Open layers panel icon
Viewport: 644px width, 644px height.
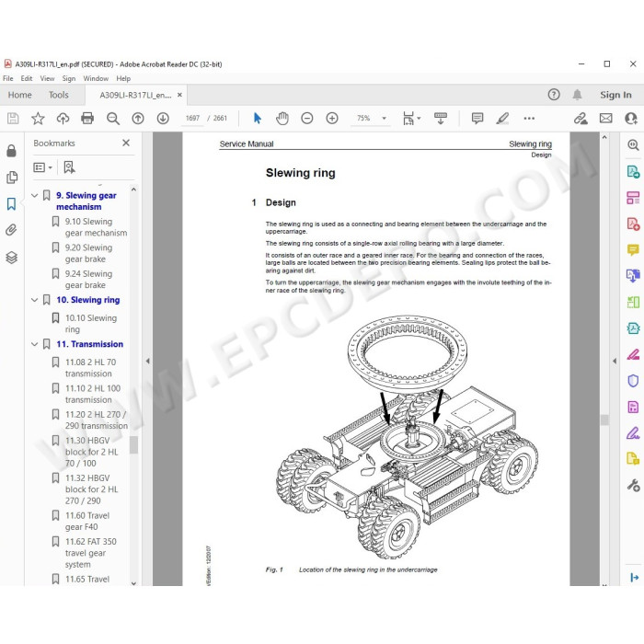(x=11, y=258)
